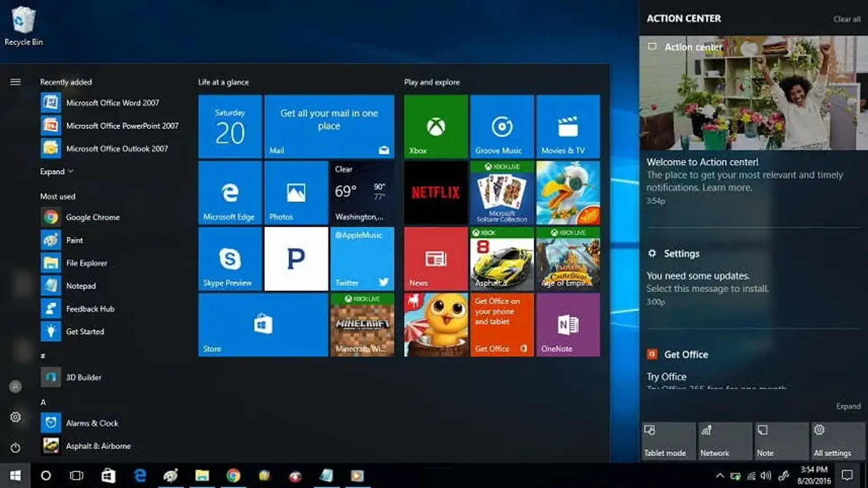Open Cortana search circle on taskbar
868x488 pixels.
pos(46,475)
